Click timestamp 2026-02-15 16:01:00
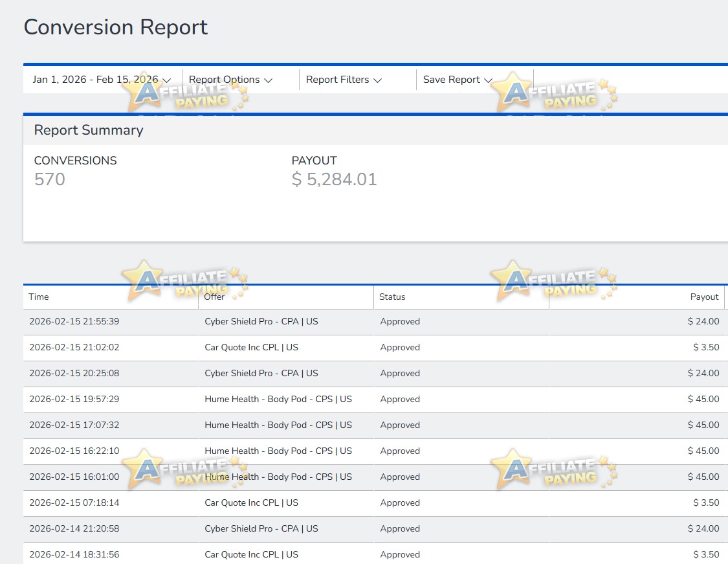Image resolution: width=728 pixels, height=564 pixels. [74, 477]
